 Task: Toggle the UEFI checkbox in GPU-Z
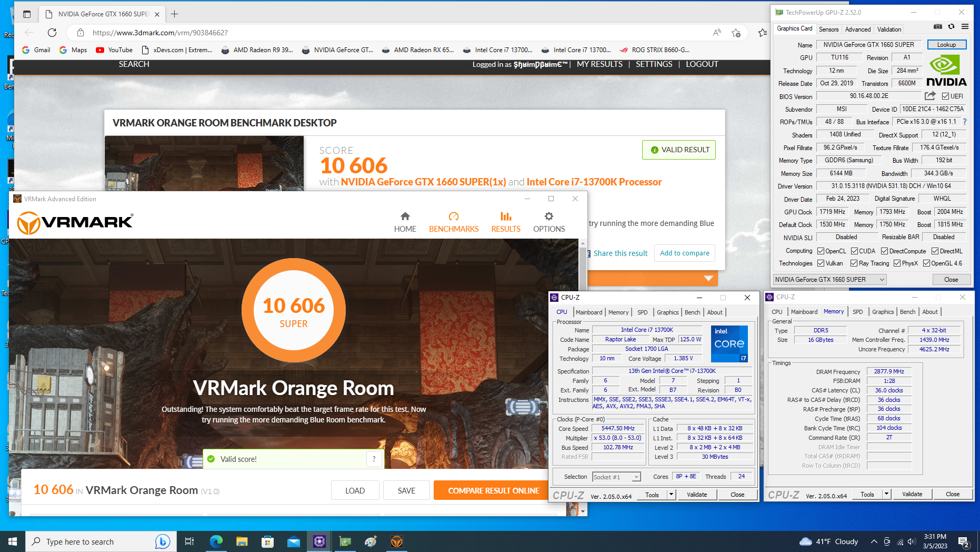[945, 96]
